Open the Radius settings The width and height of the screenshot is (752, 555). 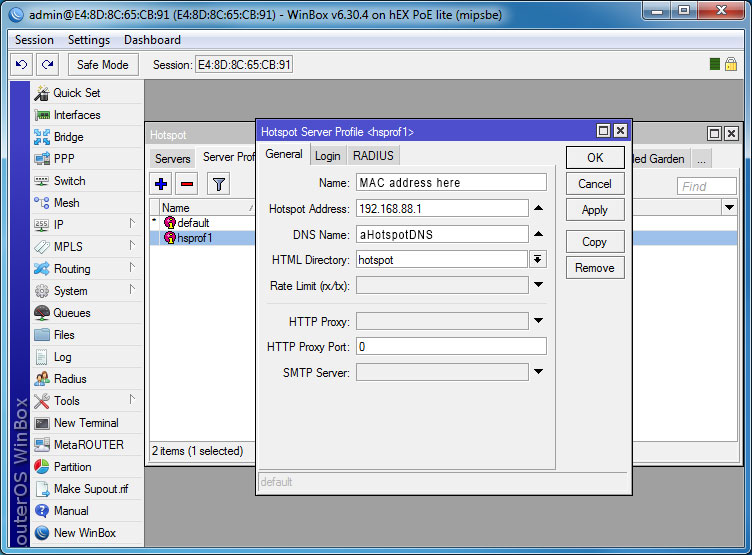[x=88, y=379]
